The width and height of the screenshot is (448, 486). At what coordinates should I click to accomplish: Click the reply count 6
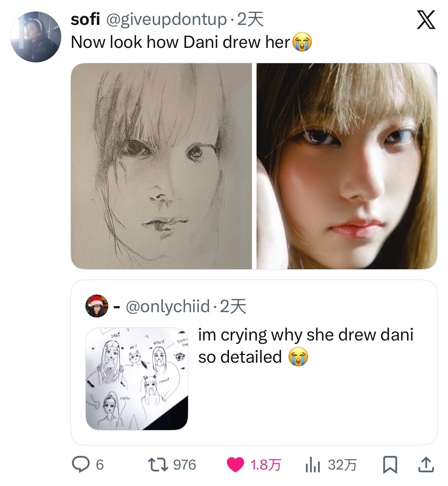point(100,465)
